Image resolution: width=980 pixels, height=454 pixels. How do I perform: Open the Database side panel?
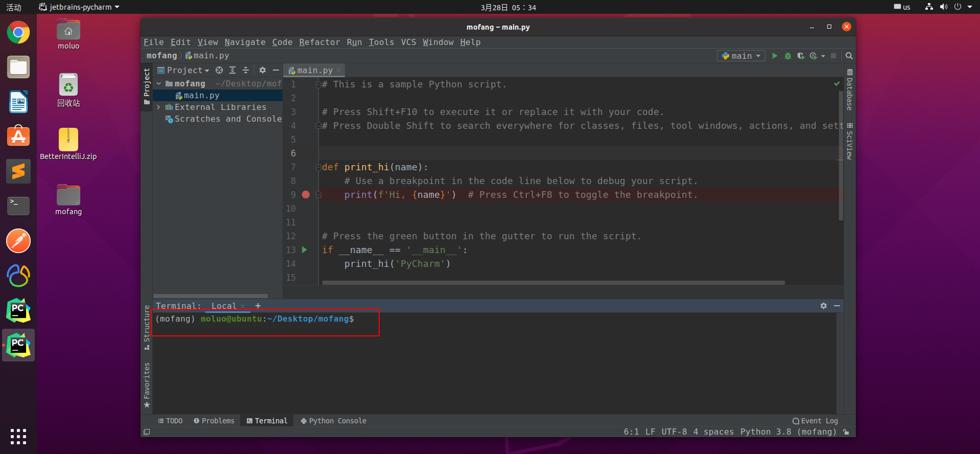click(x=849, y=90)
